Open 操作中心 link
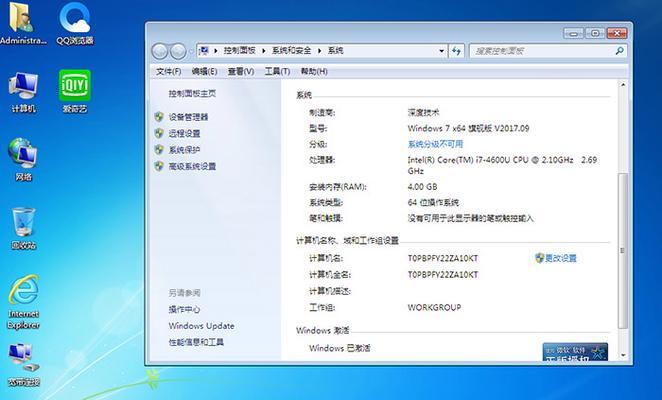The image size is (662, 400). 184,309
